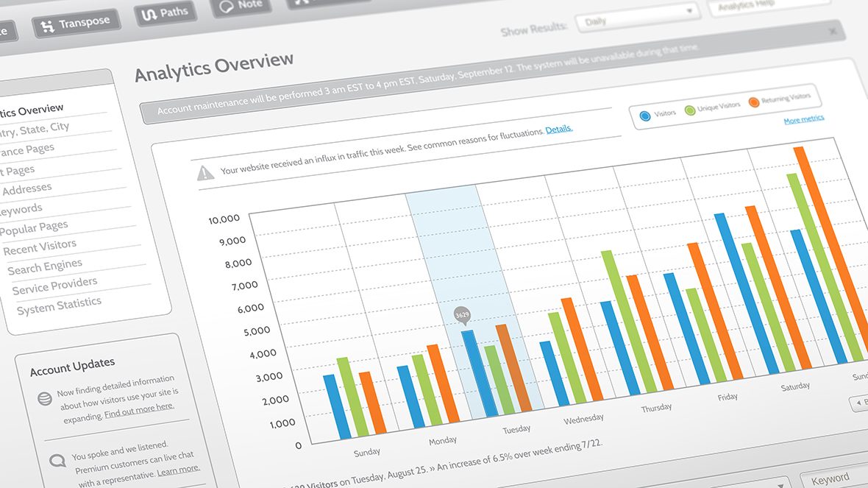Toggle Unique Visitors visibility
The image size is (868, 488).
pos(690,109)
